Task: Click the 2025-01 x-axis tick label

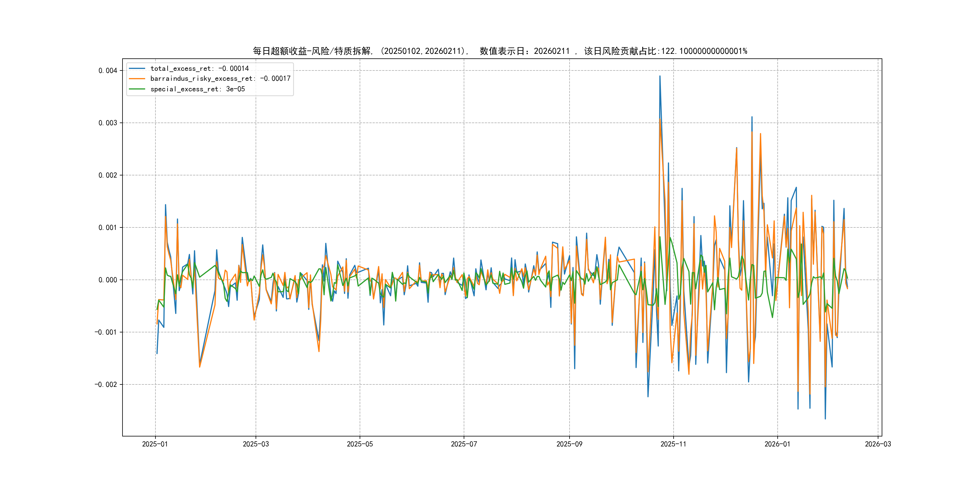Action: point(155,444)
